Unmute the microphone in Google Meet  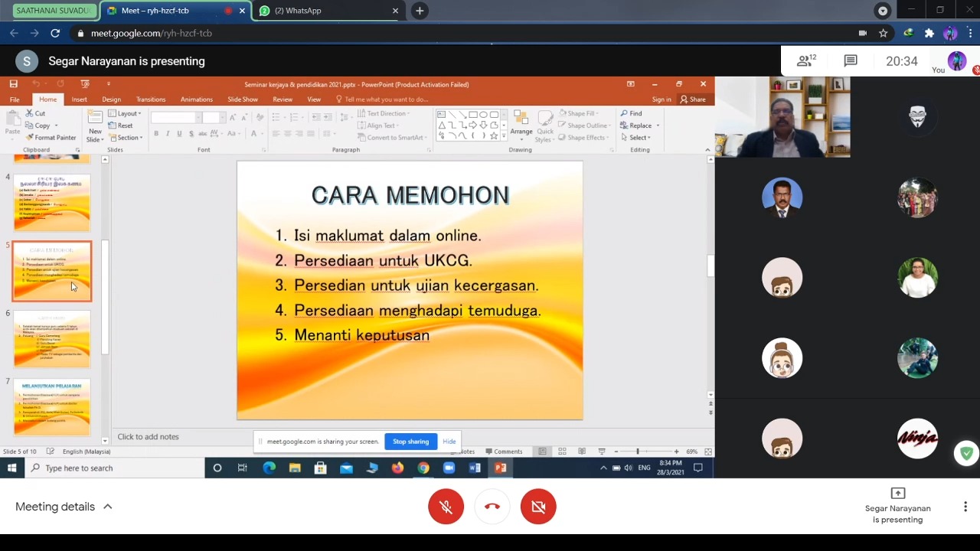click(446, 507)
